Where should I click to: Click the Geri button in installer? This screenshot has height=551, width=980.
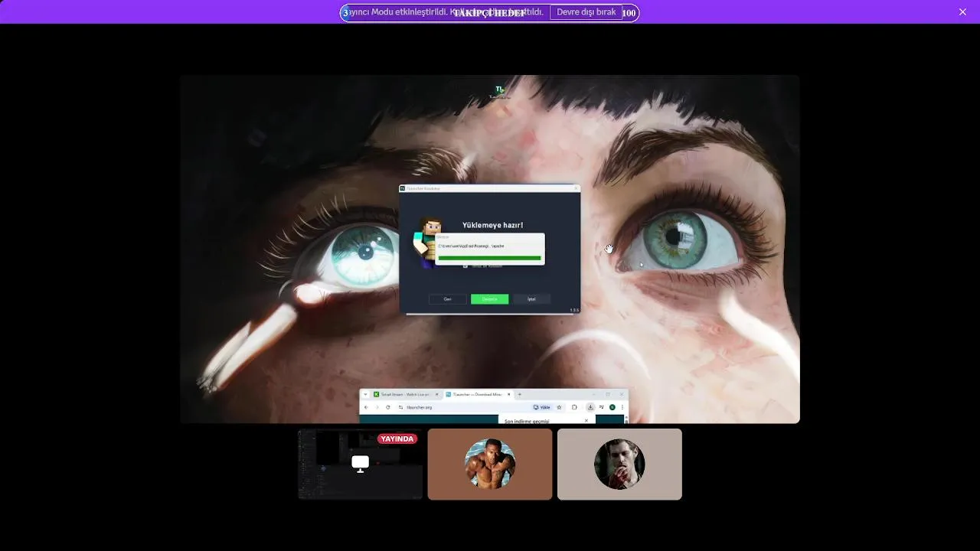448,299
